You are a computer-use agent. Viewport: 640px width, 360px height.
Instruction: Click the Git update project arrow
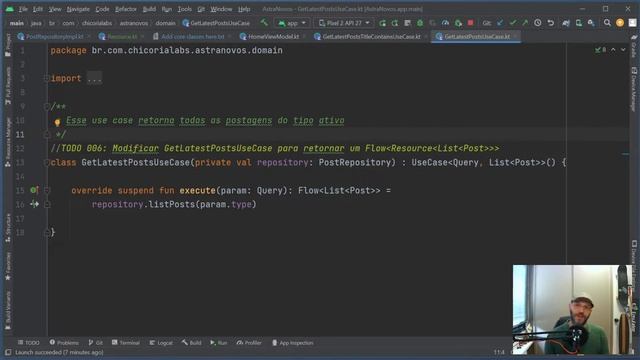(x=500, y=23)
